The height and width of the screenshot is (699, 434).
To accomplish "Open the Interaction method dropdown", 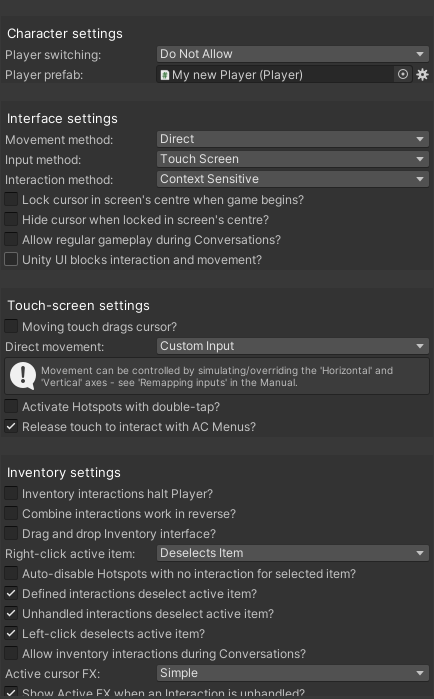I will (x=293, y=179).
